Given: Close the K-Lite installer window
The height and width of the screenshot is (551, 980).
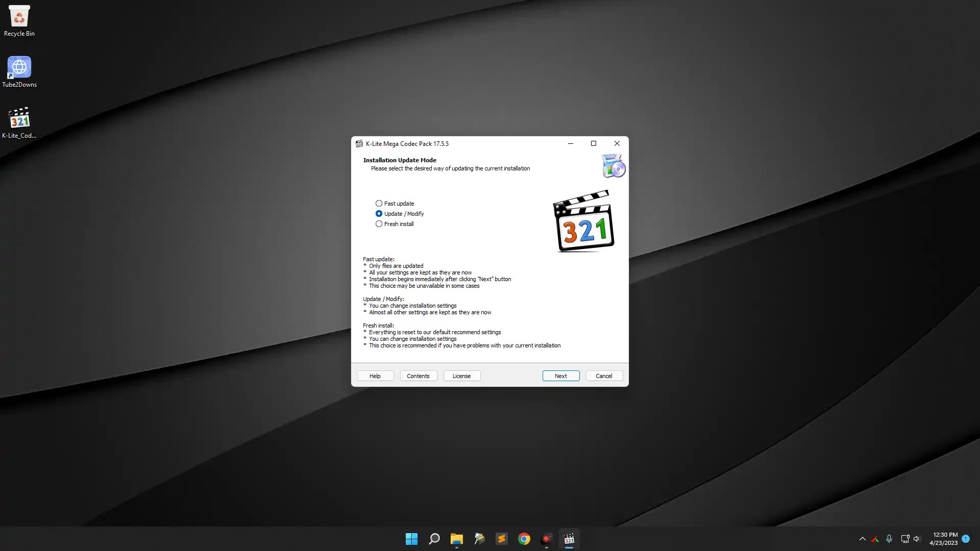Looking at the screenshot, I should pos(617,144).
